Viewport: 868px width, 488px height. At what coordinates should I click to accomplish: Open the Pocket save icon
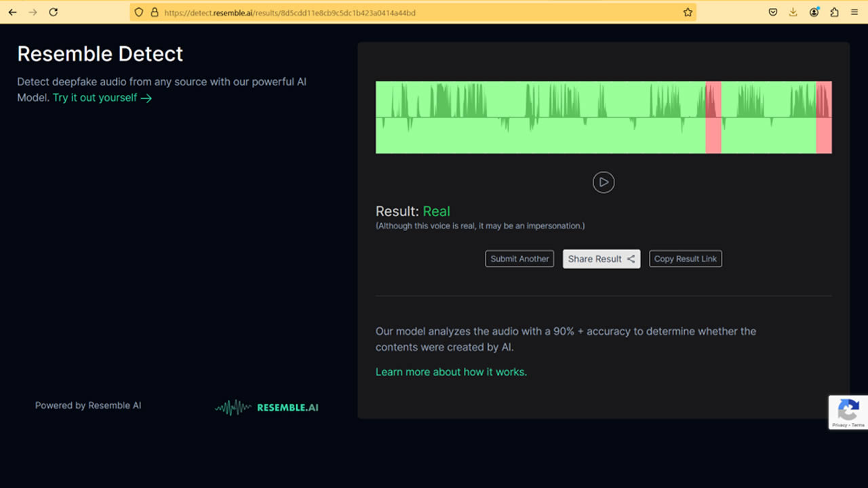click(772, 12)
